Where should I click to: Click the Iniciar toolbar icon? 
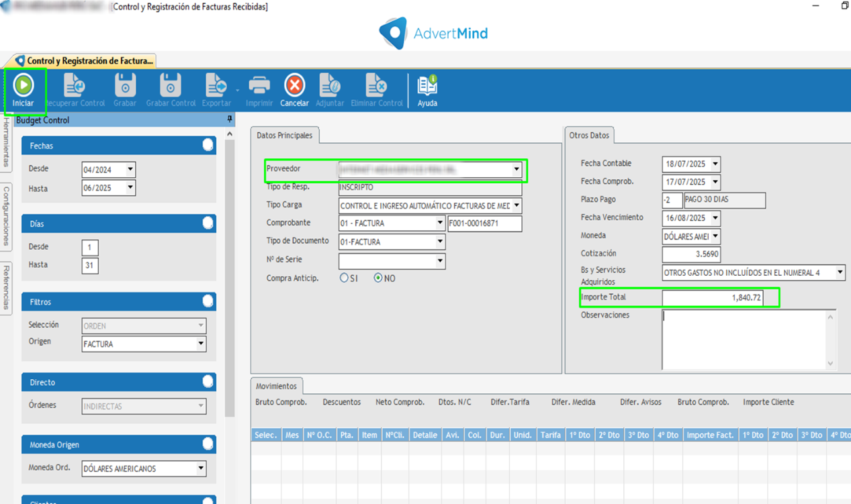tap(24, 85)
